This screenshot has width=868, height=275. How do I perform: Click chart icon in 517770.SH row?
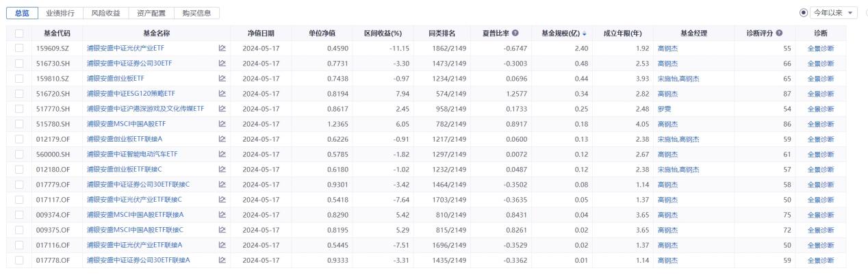tap(222, 109)
